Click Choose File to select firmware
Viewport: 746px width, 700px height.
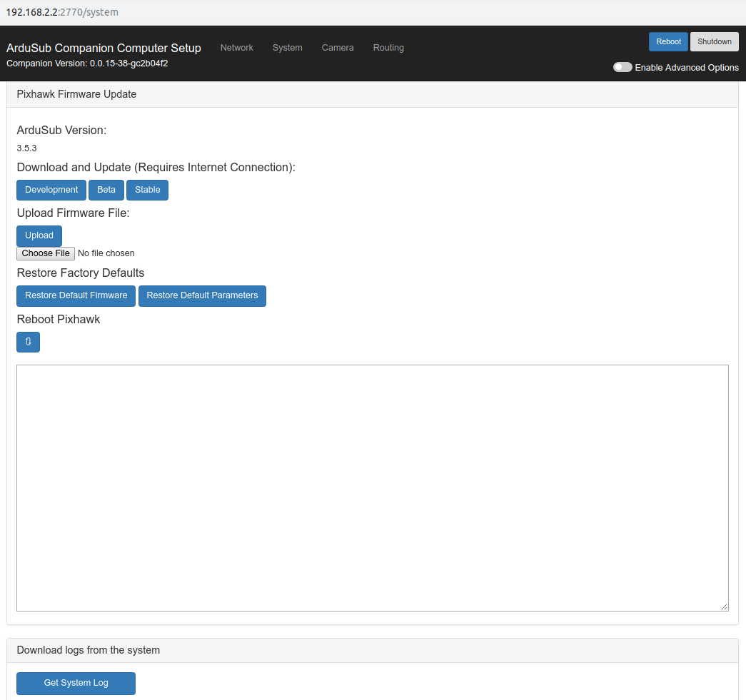tap(46, 253)
